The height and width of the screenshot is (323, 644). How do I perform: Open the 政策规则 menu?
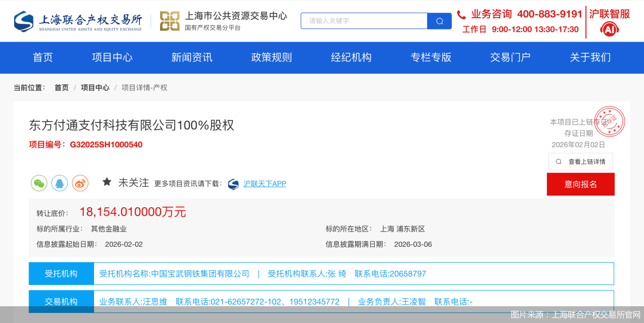271,57
